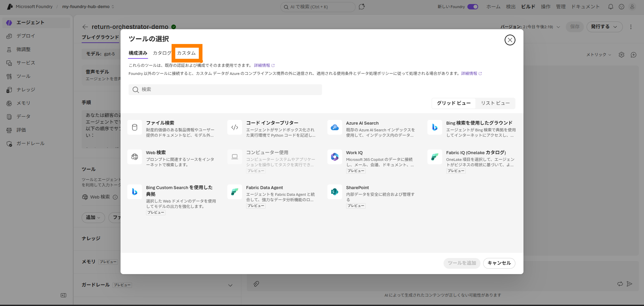Close the ツールの選択 dialog
Viewport: 644px width, 306px height.
(x=510, y=40)
